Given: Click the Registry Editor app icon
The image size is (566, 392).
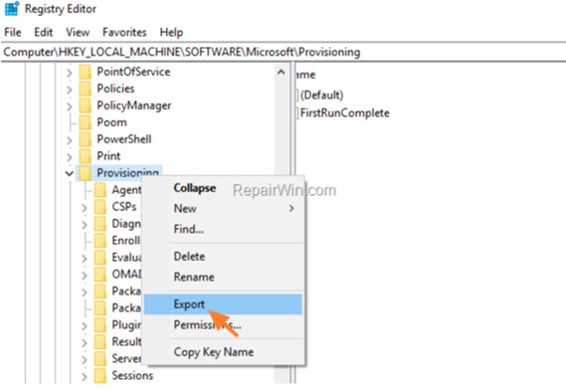Looking at the screenshot, I should pos(11,9).
